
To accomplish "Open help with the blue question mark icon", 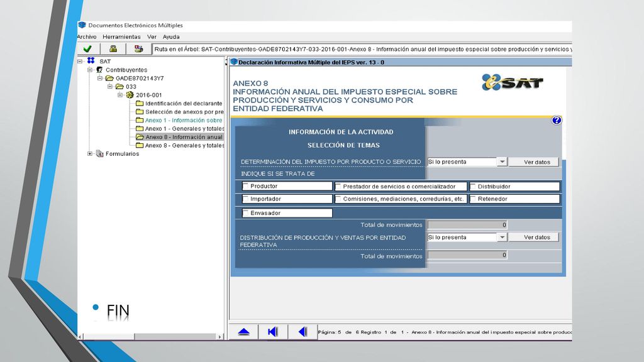I will click(x=557, y=120).
